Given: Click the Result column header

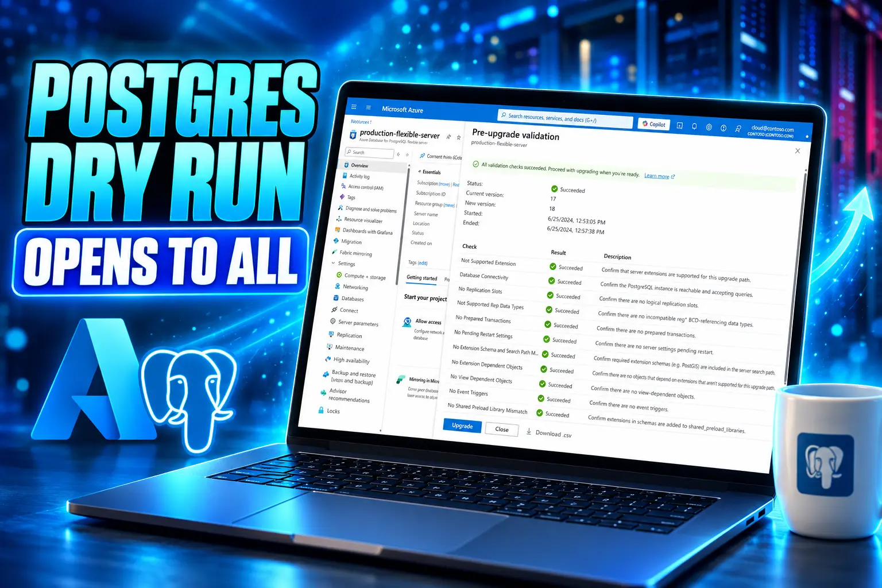Looking at the screenshot, I should point(558,253).
